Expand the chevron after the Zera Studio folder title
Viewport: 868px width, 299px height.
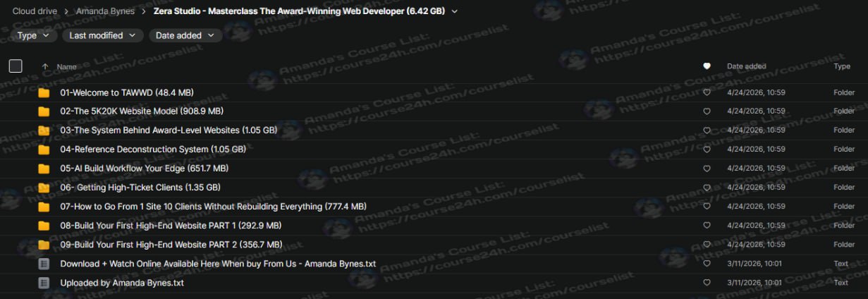click(x=454, y=11)
